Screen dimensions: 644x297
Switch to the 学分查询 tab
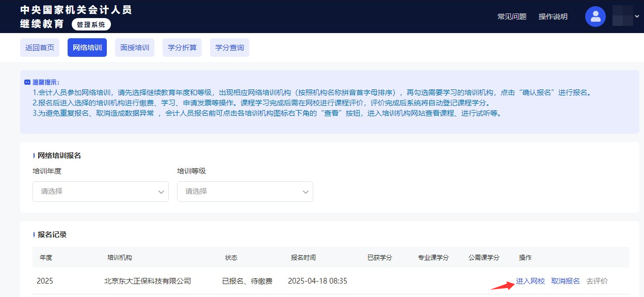[230, 48]
